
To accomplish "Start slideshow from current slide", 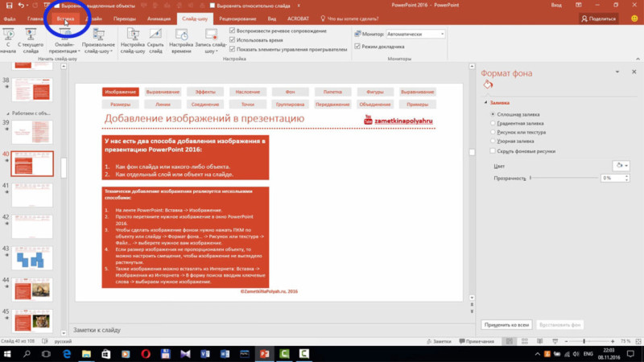I will (31, 41).
